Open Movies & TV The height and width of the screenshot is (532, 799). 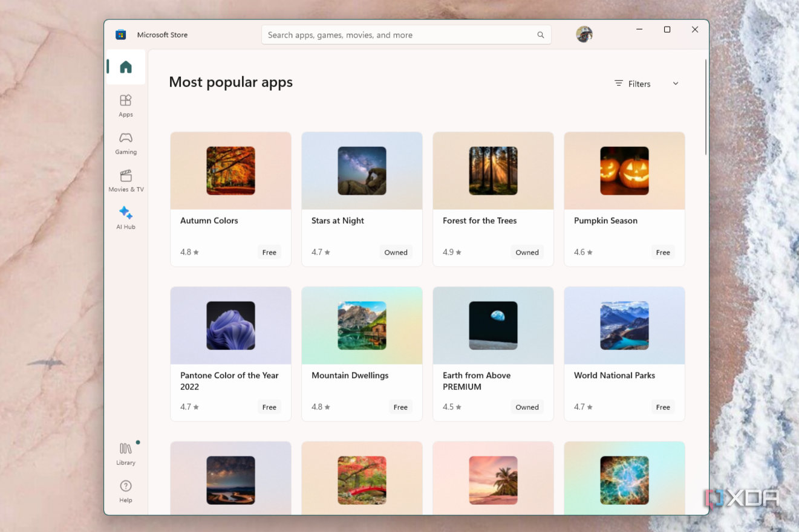point(125,181)
